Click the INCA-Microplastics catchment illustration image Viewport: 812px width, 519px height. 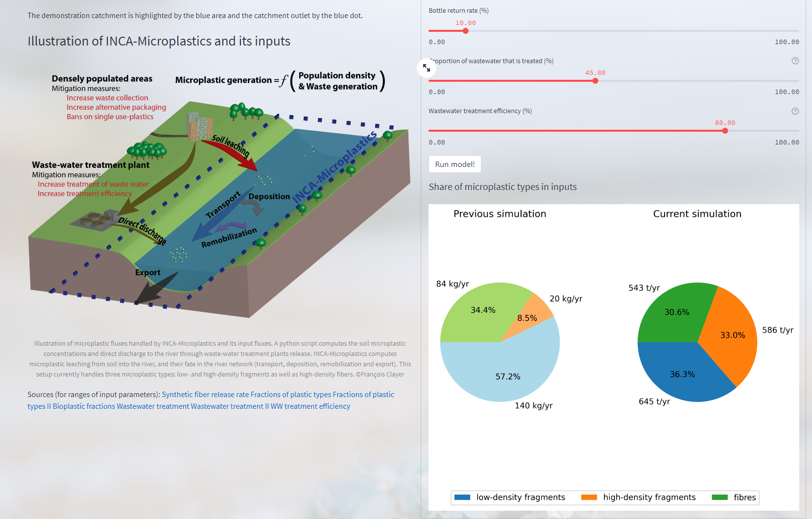pyautogui.click(x=219, y=196)
